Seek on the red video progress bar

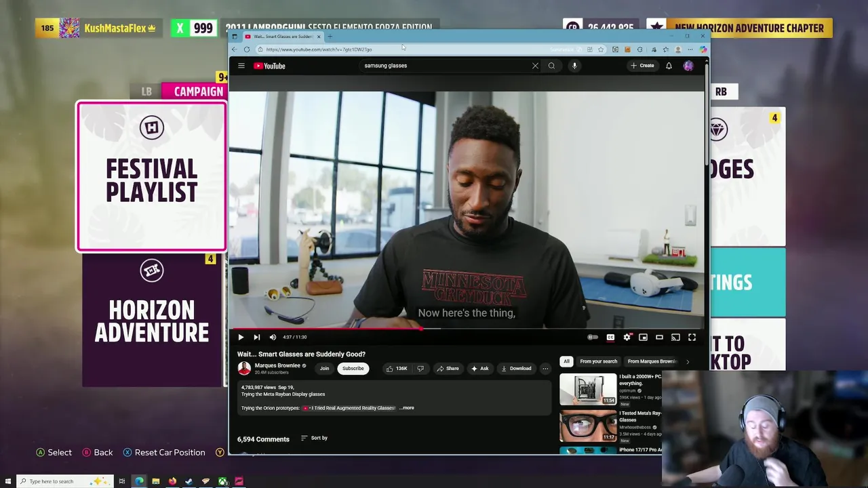(x=466, y=329)
